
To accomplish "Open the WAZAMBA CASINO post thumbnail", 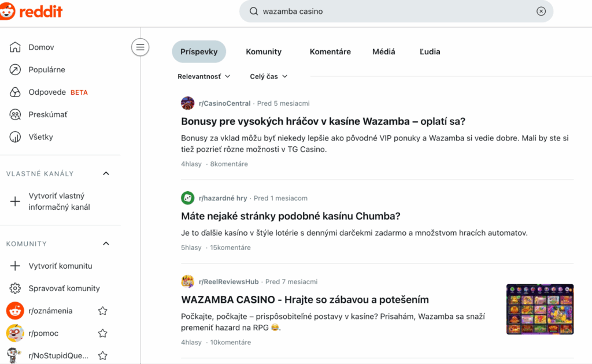I will click(x=540, y=309).
